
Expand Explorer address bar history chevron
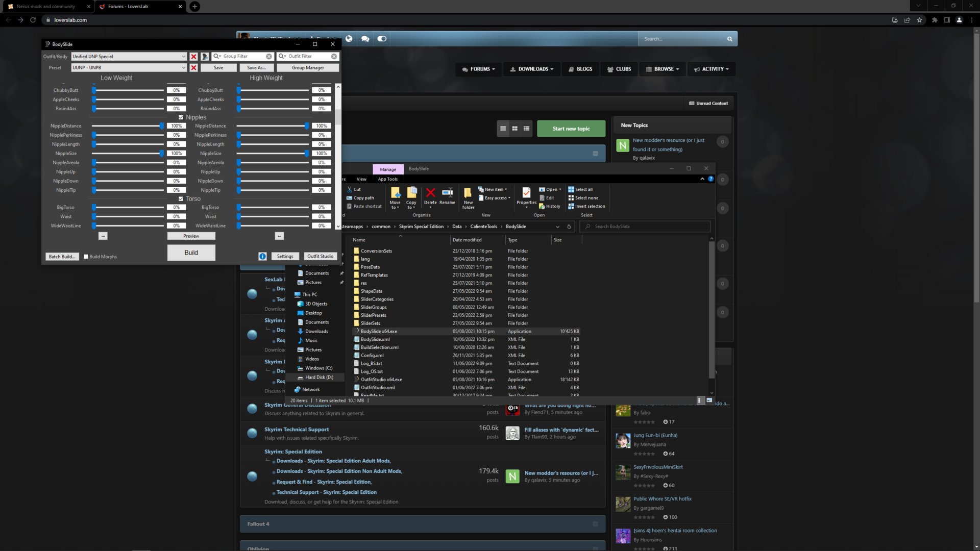557,227
